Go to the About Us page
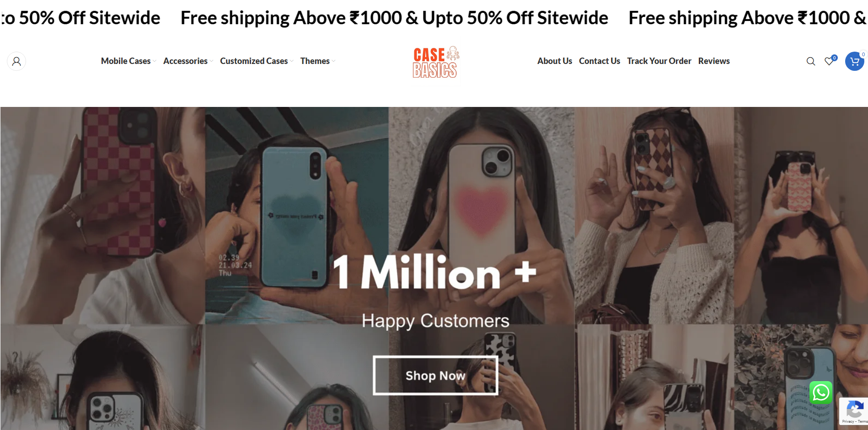This screenshot has width=868, height=430. [555, 61]
